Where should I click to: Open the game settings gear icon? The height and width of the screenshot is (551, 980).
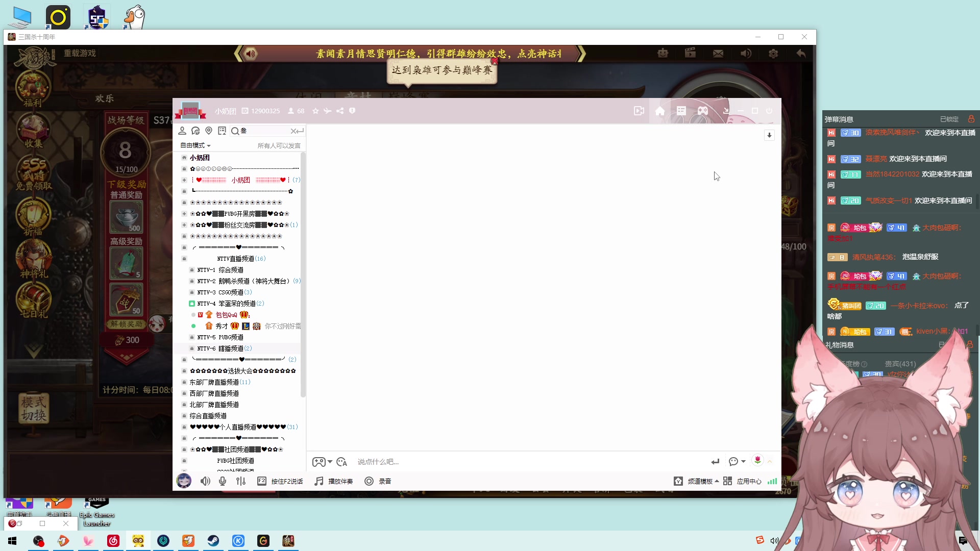pos(773,54)
